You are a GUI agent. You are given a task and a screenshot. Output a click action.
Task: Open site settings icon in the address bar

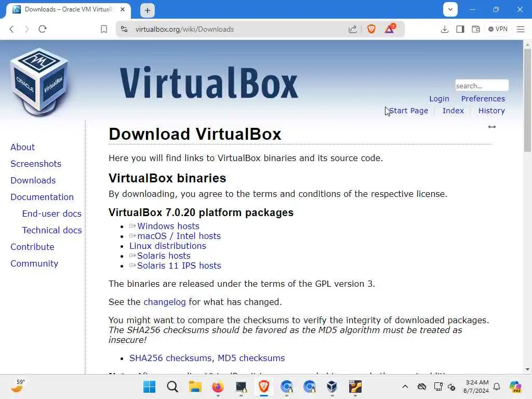(x=125, y=29)
